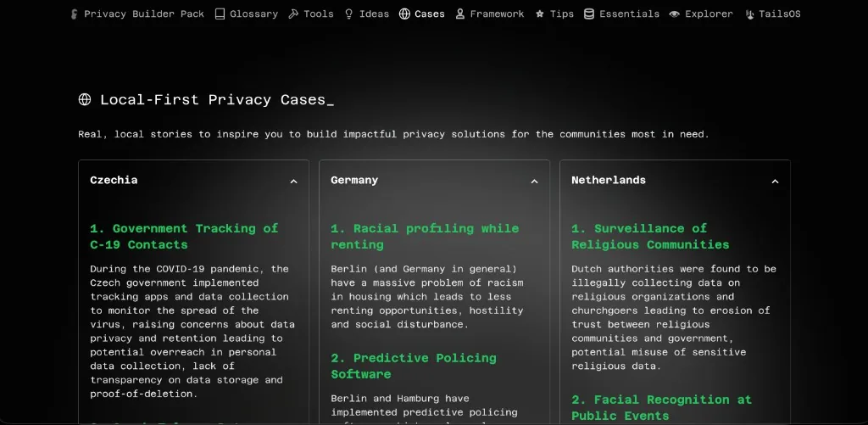This screenshot has width=868, height=425.
Task: Collapse the Czechia card
Action: [294, 182]
